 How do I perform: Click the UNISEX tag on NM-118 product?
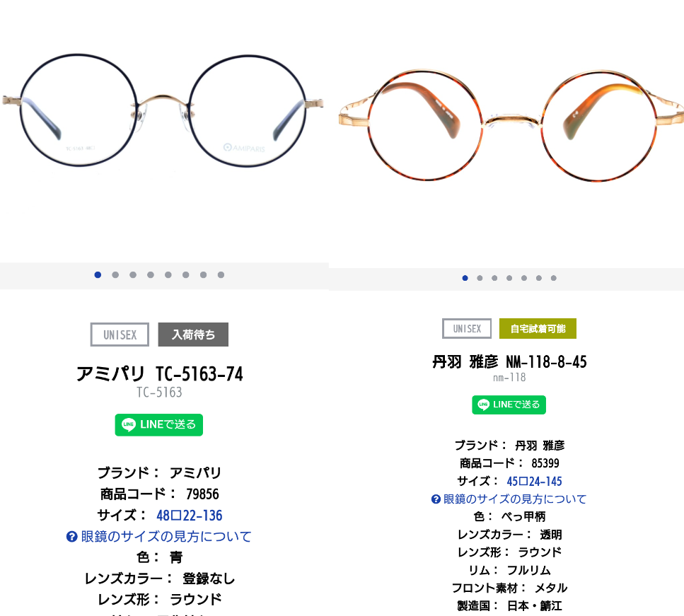pos(467,328)
